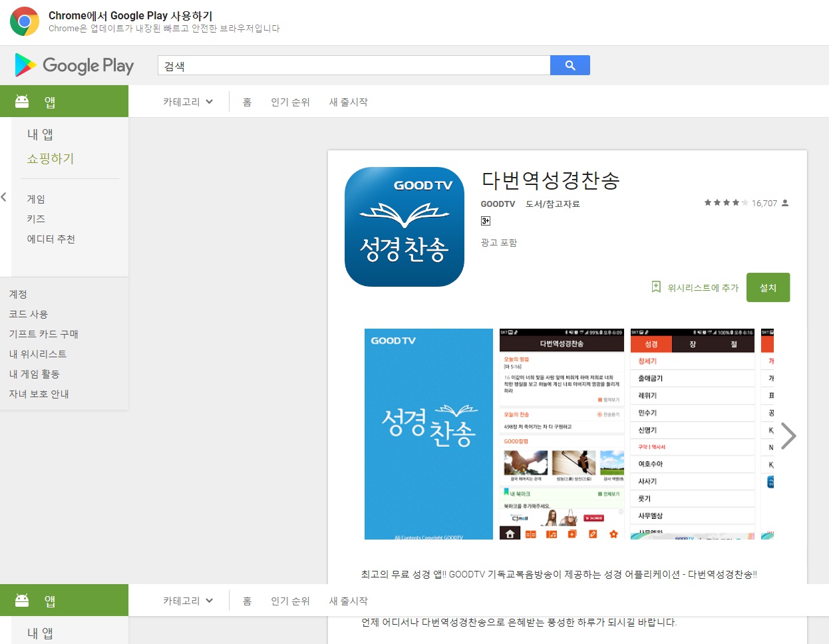This screenshot has width=829, height=644.
Task: Open 에디터 추천 in the sidebar
Action: click(x=51, y=239)
